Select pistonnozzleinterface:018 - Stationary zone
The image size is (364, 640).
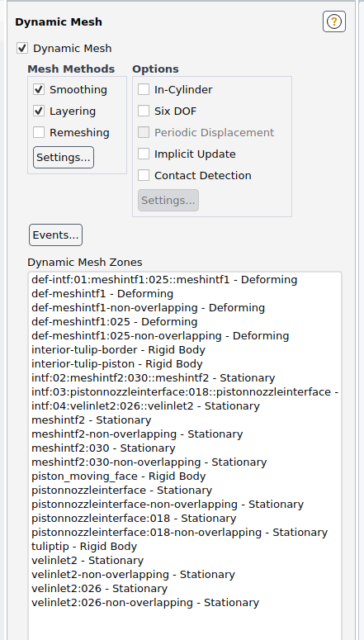pos(134,519)
